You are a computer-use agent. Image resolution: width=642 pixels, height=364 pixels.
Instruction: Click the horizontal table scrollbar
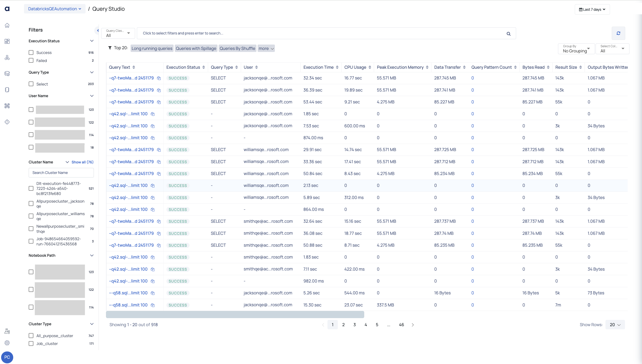[235, 315]
